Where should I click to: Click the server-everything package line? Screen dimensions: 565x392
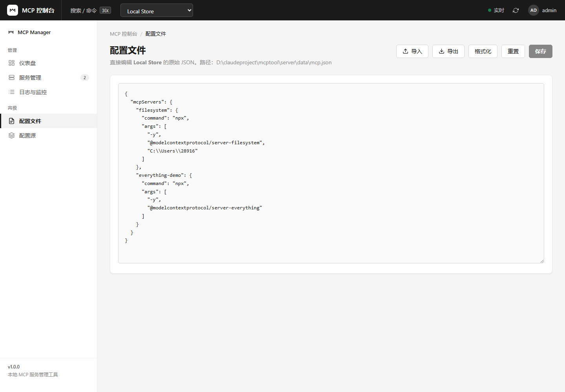click(205, 208)
